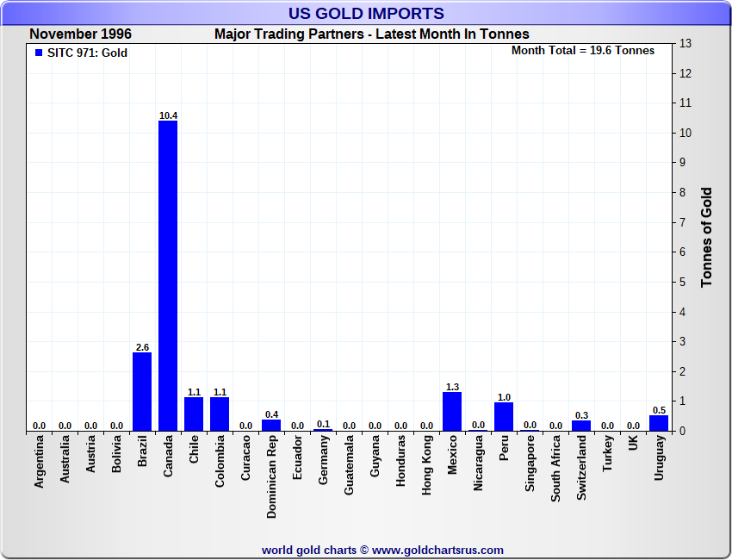Select the Month Total = 19.6 Tonnes text
The height and width of the screenshot is (560, 732).
pos(583,51)
